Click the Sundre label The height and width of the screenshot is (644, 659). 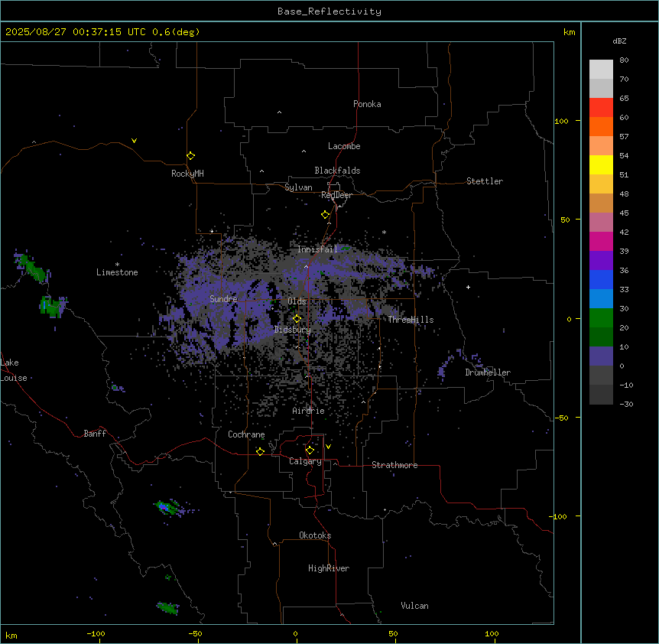coord(223,299)
